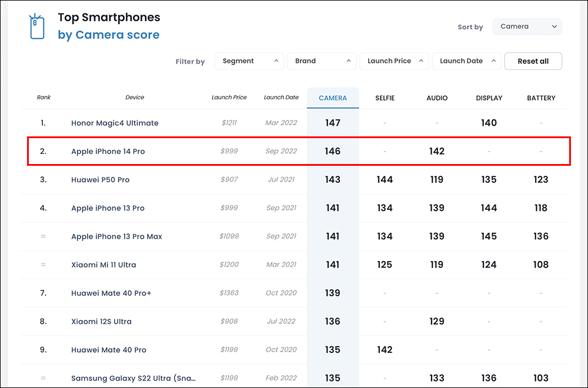This screenshot has height=388, width=588.
Task: Open Huawei P50 Pro device link
Action: point(100,179)
